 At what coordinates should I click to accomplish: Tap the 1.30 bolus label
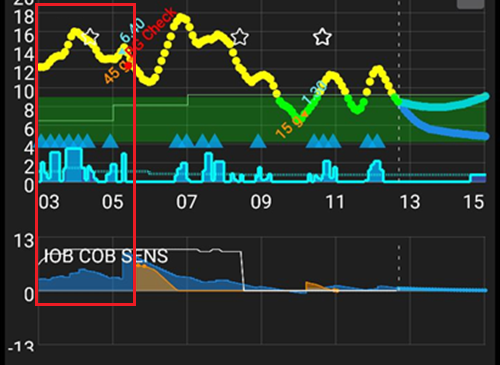pos(313,92)
